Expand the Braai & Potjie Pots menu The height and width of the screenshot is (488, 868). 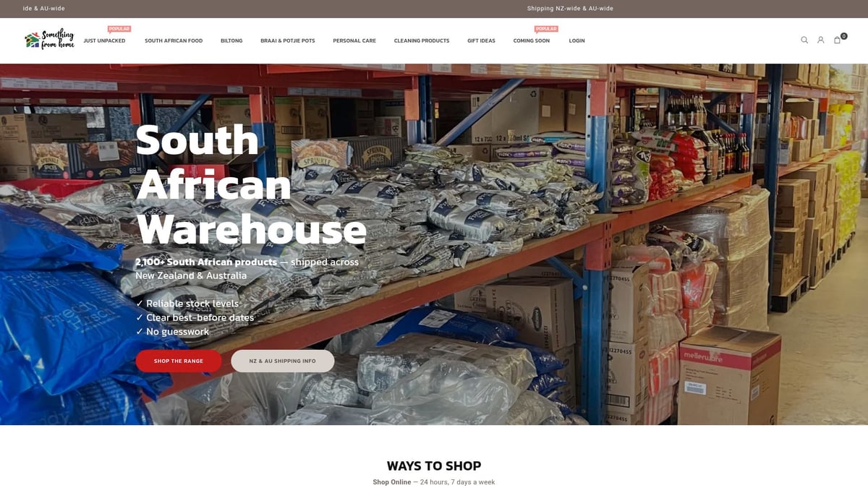[x=288, y=40]
